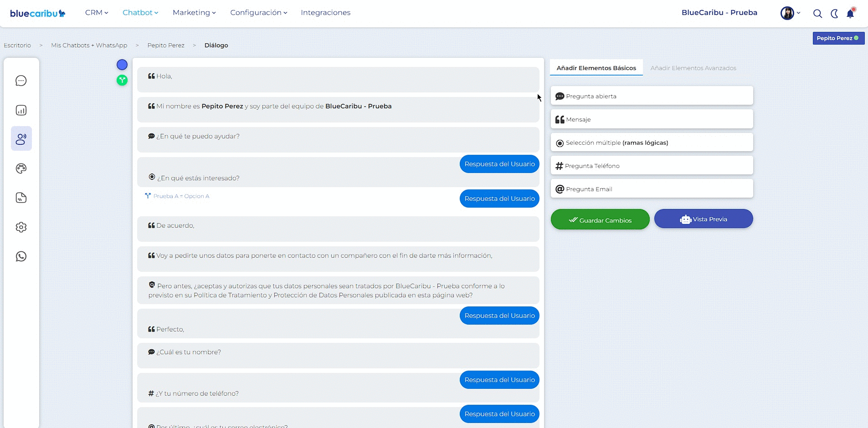Screen dimensions: 868x428
Task: Select '¿Cuál es tu nombre?' question
Action: point(338,356)
